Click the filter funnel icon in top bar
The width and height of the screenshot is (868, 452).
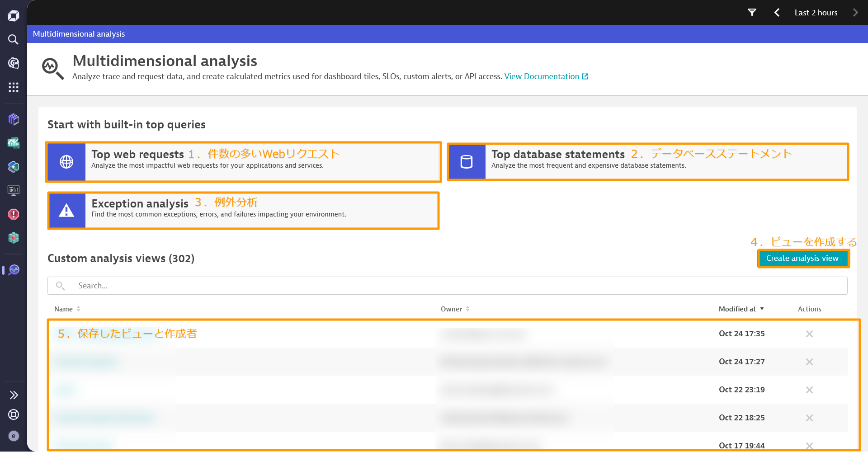coord(752,13)
